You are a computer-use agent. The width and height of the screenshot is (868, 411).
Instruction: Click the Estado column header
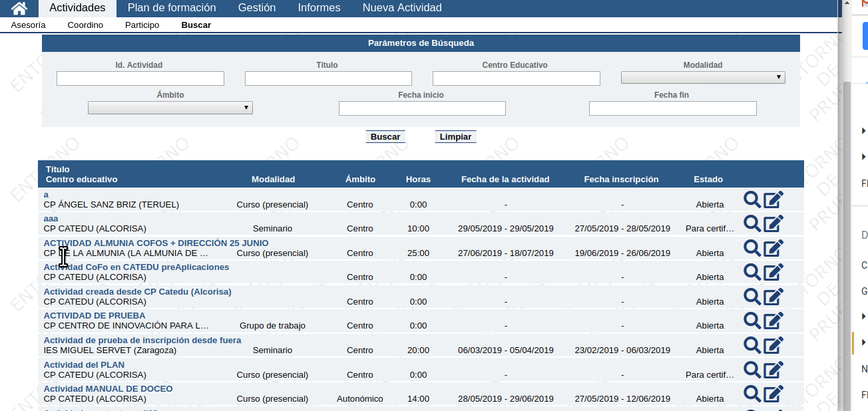click(708, 180)
